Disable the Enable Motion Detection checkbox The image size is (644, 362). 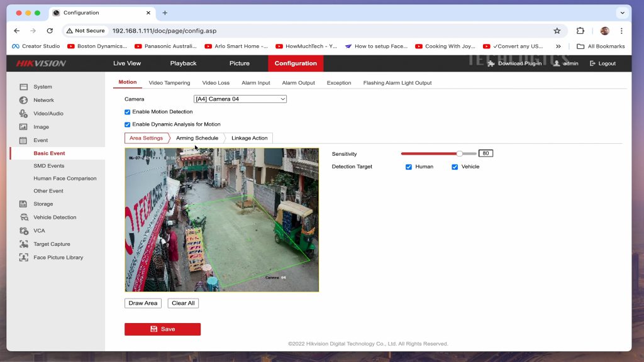128,112
